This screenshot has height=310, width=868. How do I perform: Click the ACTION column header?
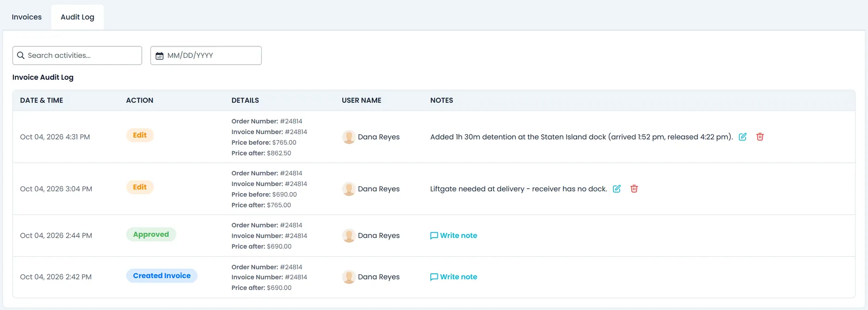[x=139, y=100]
